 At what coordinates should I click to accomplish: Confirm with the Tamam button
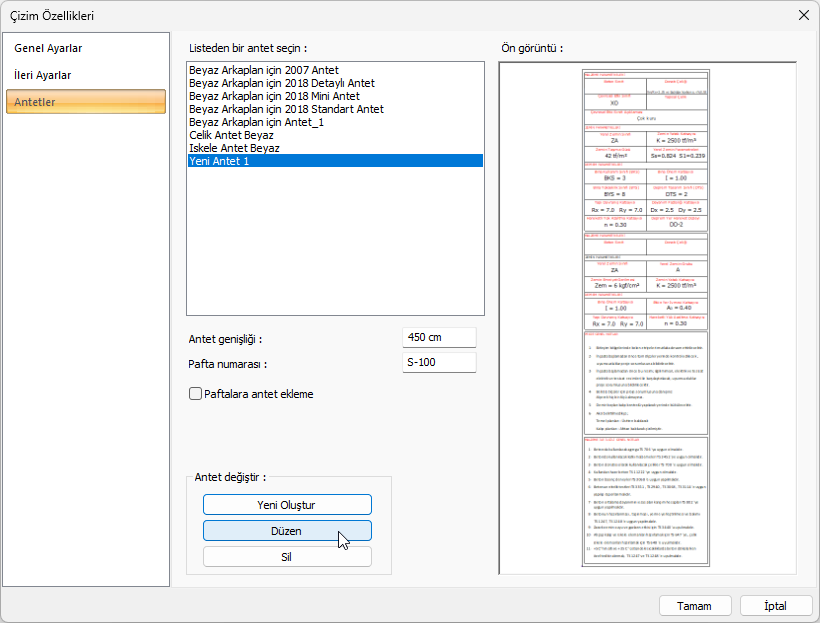point(694,606)
